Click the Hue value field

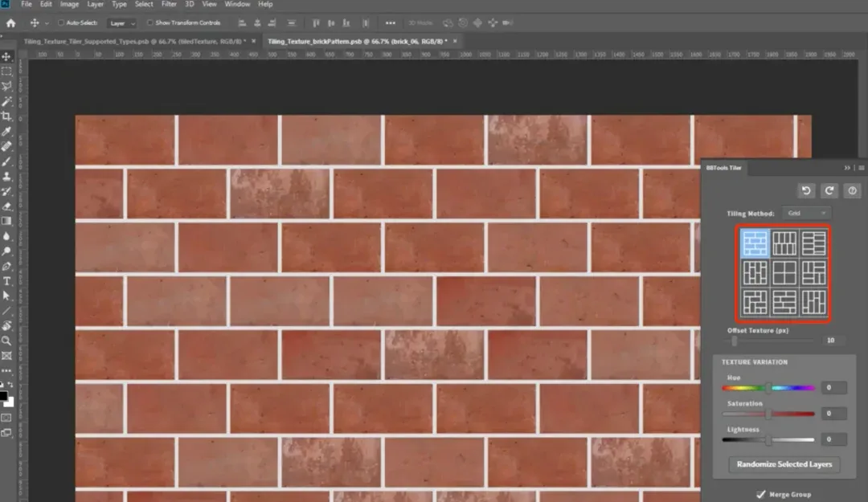(833, 387)
